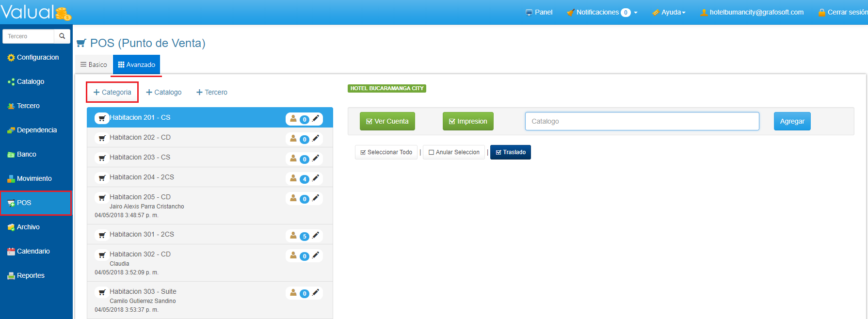Image resolution: width=868 pixels, height=319 pixels.
Task: Click the blue count badge on Habitacion 204
Action: click(x=304, y=179)
